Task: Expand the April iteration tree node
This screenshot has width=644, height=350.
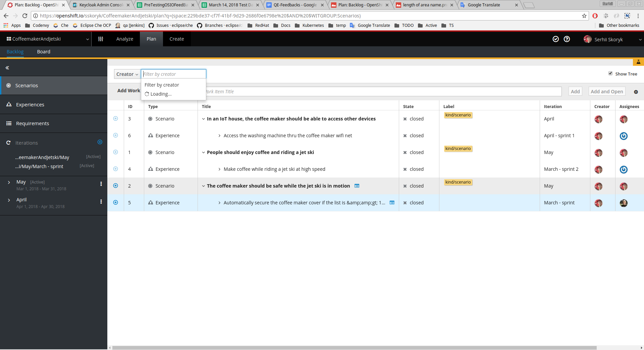Action: click(x=9, y=200)
